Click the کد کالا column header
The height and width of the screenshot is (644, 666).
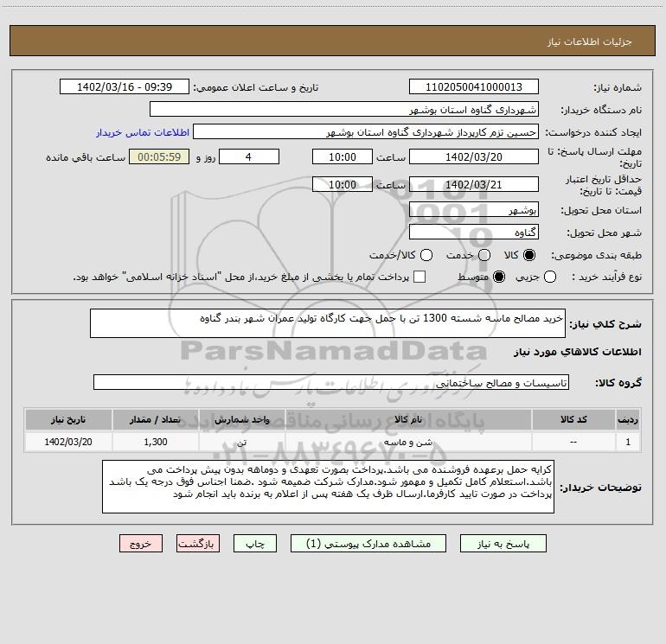click(x=573, y=419)
